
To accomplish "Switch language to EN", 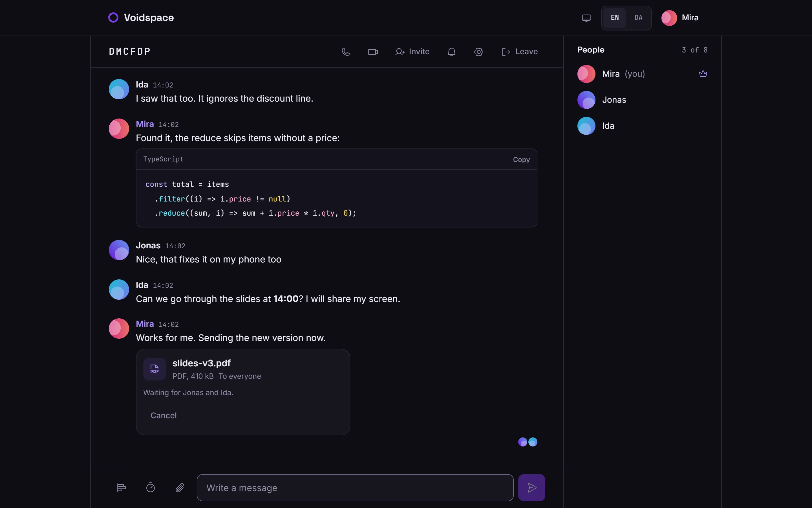I will pos(614,18).
